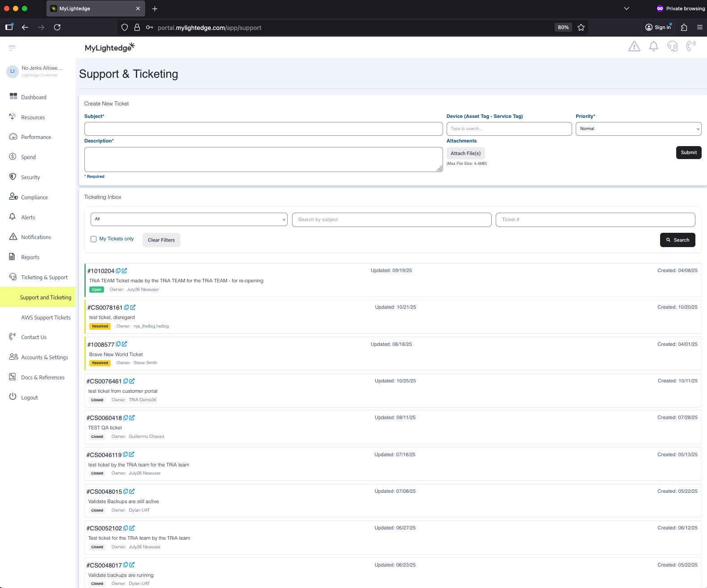Log out using the sidebar Logout item
This screenshot has height=588, width=707.
(29, 398)
